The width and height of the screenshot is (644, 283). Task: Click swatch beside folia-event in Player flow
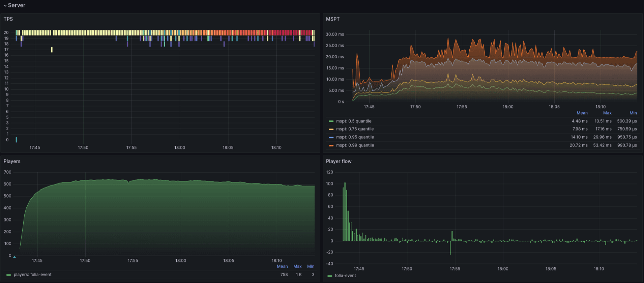point(330,276)
